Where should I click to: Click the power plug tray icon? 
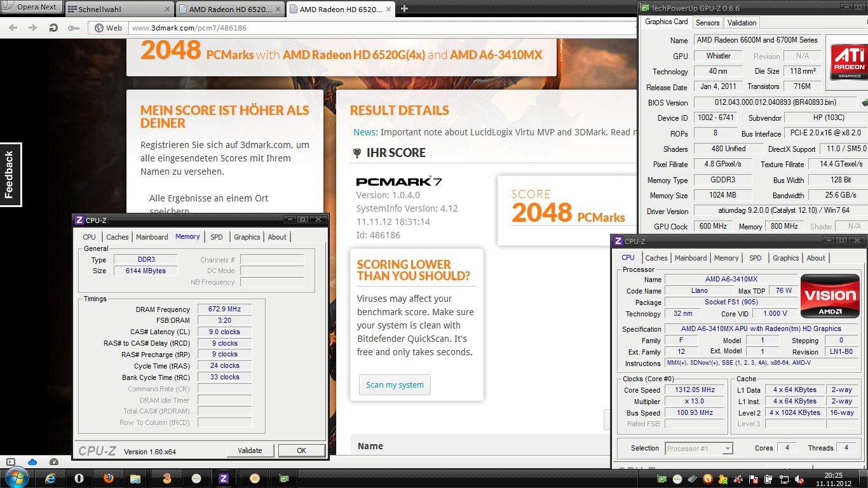pos(768,478)
